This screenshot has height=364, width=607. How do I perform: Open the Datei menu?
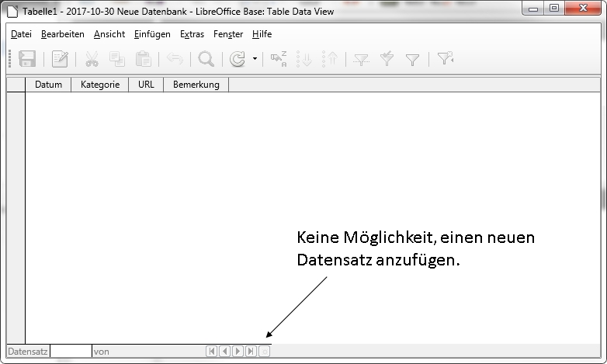point(21,34)
